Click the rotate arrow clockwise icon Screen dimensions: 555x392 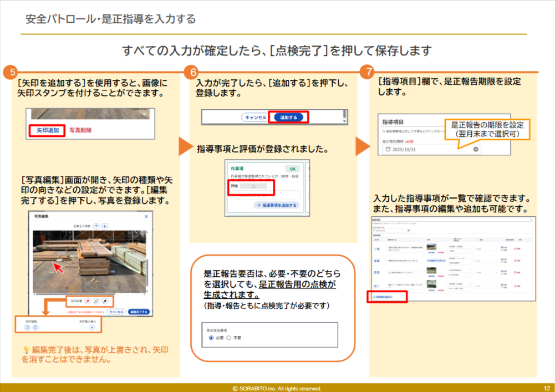tap(36, 327)
